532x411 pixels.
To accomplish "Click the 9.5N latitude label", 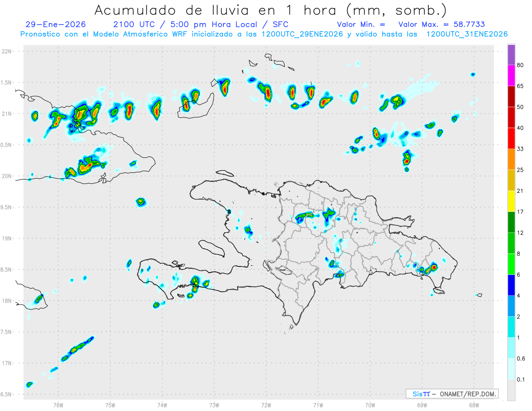I will pyautogui.click(x=7, y=207).
